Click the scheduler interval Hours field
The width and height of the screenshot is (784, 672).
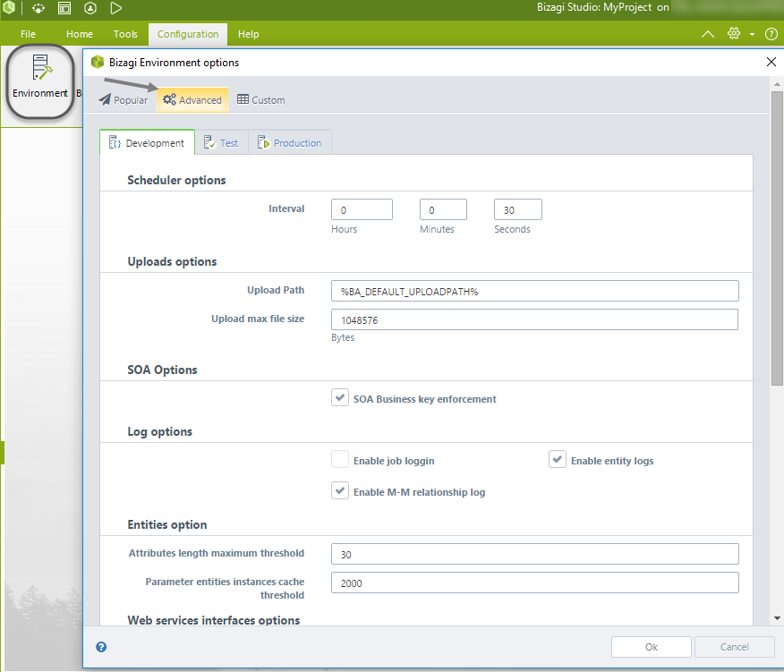point(362,209)
